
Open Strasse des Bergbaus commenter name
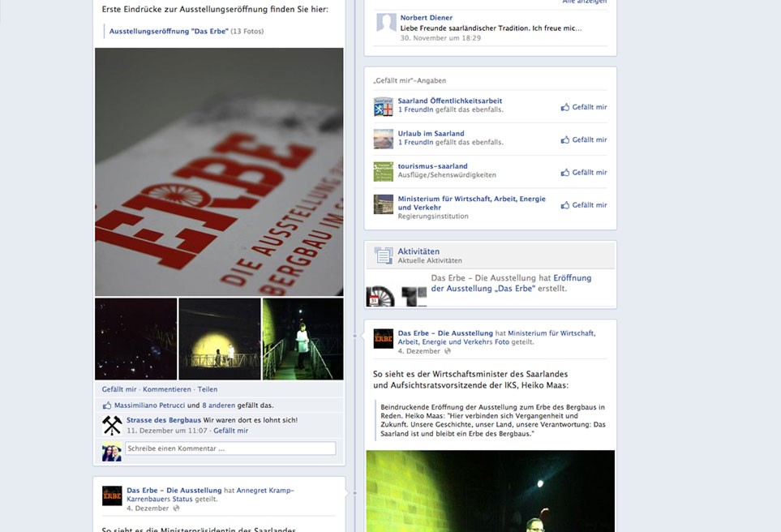tap(164, 420)
